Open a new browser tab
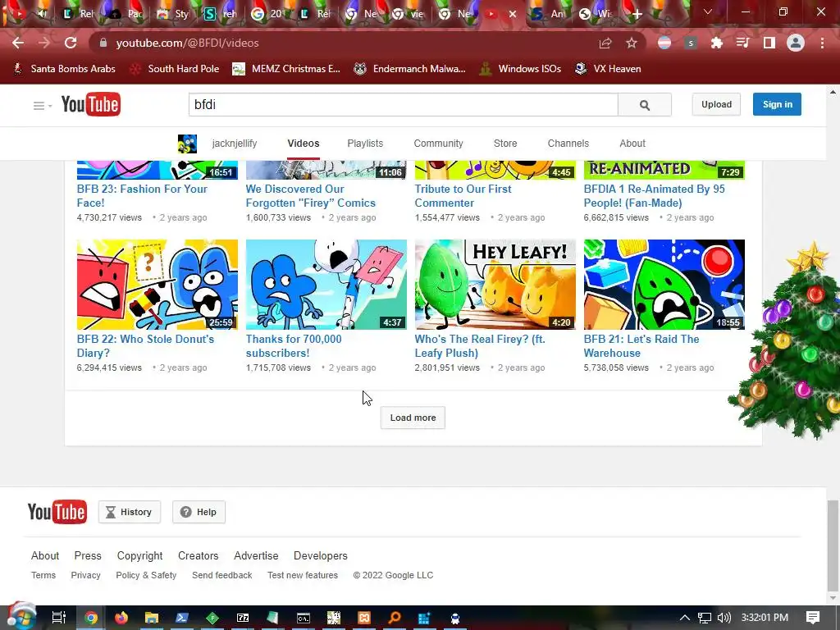Viewport: 840px width, 630px height. (637, 14)
